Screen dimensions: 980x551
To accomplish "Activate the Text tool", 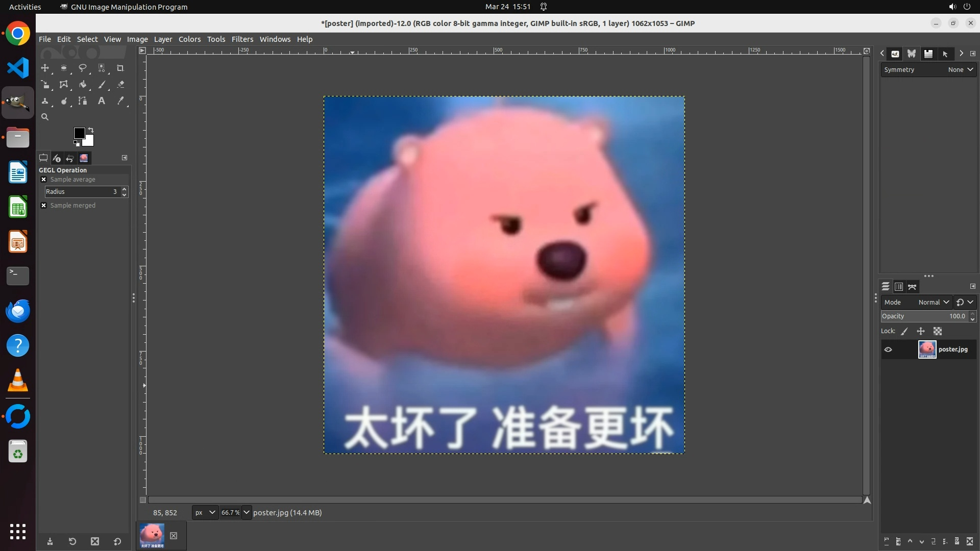I will (x=102, y=101).
